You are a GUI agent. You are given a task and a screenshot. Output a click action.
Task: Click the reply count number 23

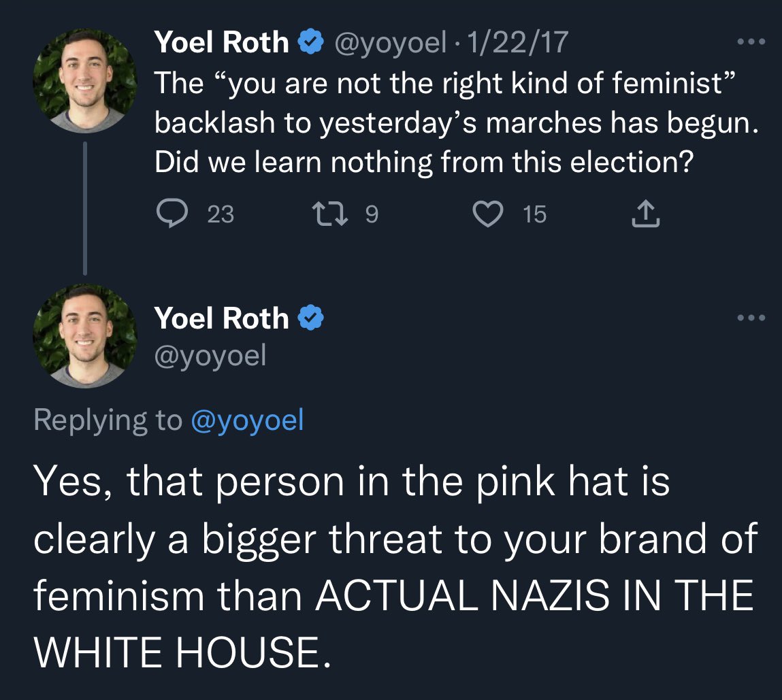221,214
